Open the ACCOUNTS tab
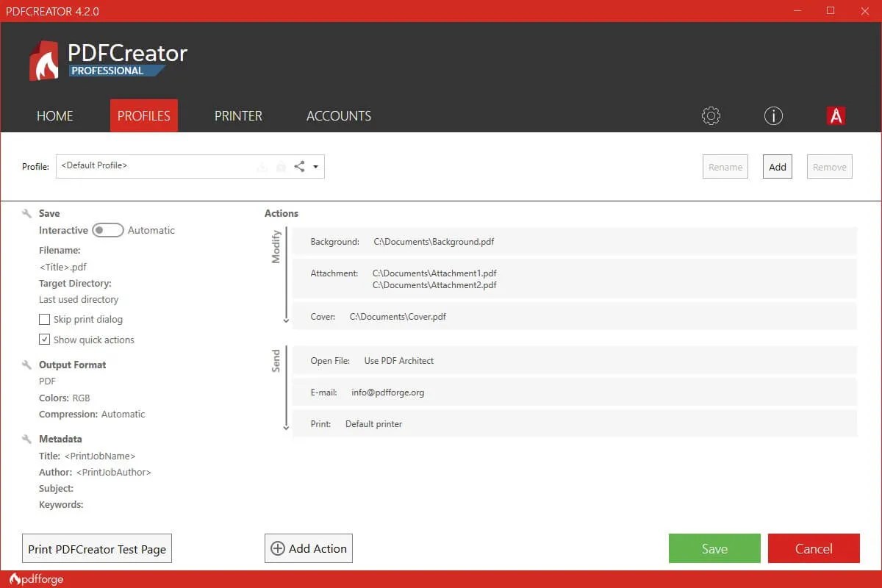Viewport: 882px width, 588px height. (x=339, y=115)
